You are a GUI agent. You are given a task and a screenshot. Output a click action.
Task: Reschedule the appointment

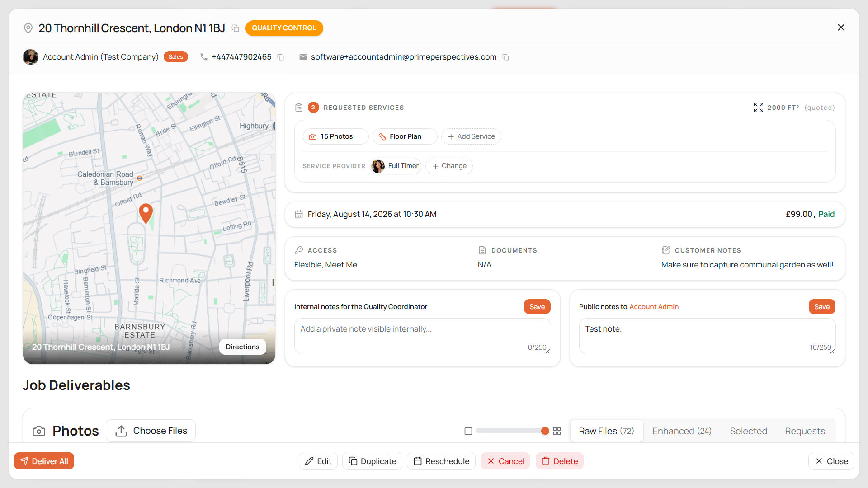click(x=441, y=461)
